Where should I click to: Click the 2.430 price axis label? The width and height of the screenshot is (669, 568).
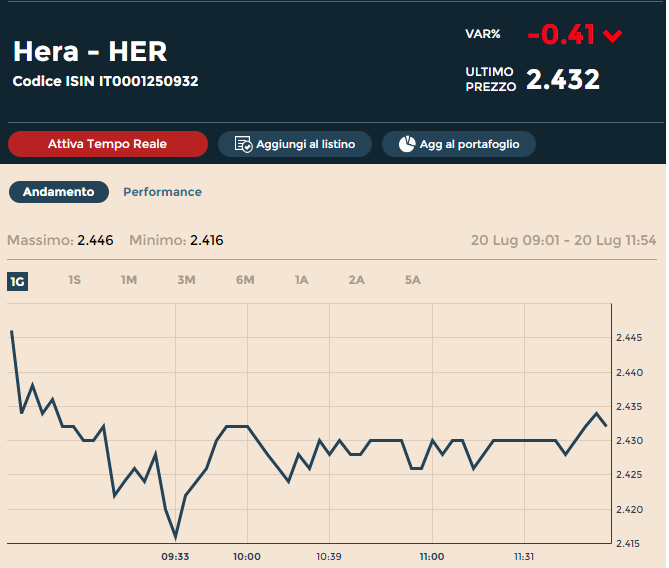pyautogui.click(x=629, y=440)
